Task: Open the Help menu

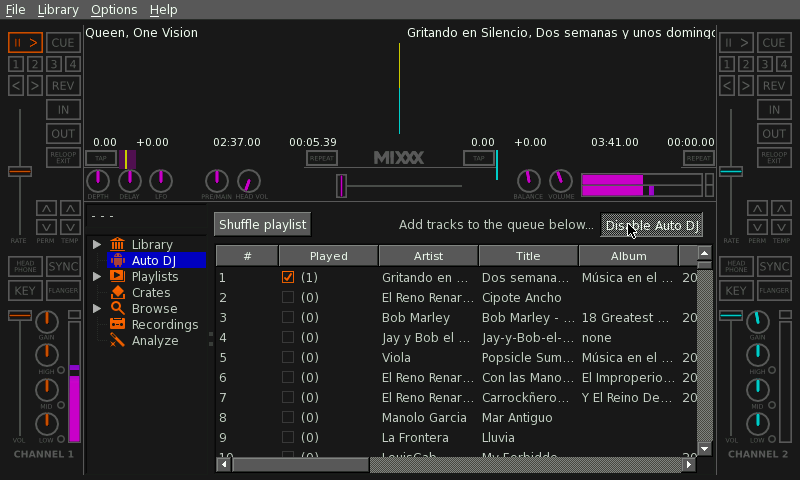Action: pos(163,10)
